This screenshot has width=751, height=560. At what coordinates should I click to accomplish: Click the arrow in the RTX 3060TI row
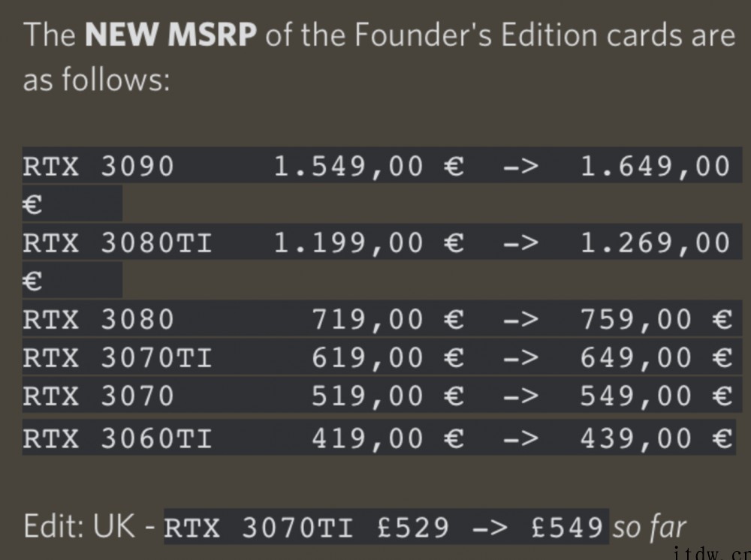521,438
